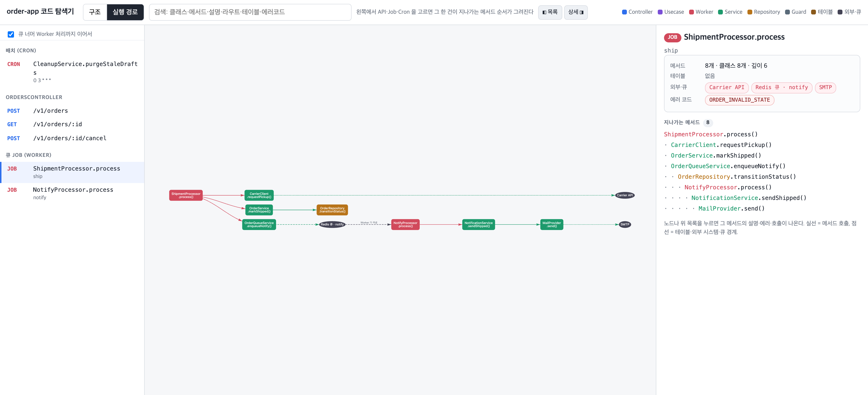Click the Redis 큐 notify graph node
868x395 pixels.
(332, 224)
